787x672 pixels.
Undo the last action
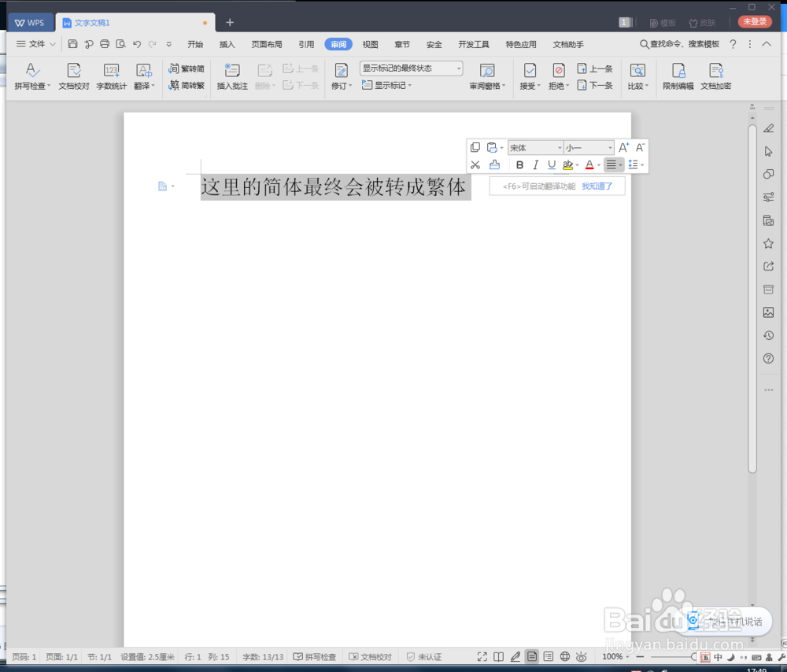[136, 44]
